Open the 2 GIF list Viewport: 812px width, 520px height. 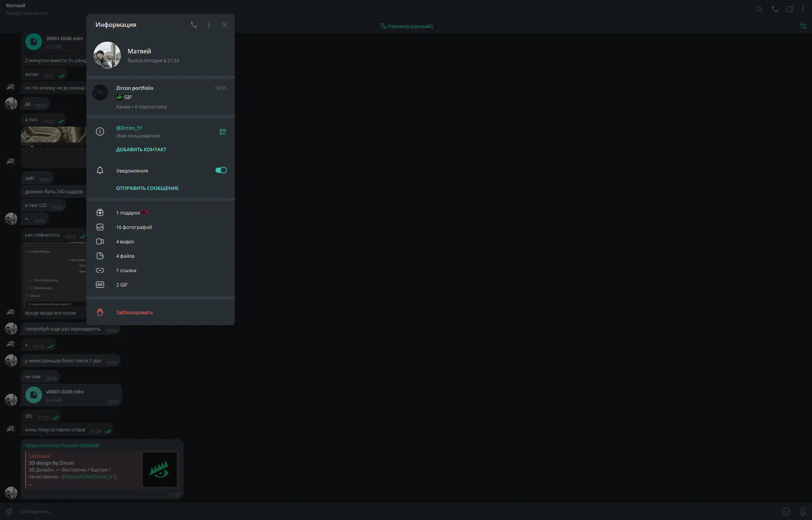coord(122,285)
